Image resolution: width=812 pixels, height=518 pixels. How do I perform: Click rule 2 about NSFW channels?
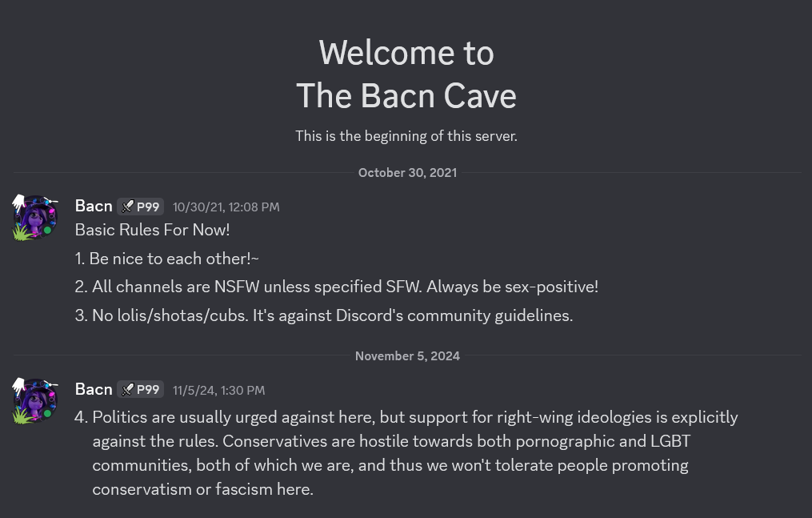337,287
